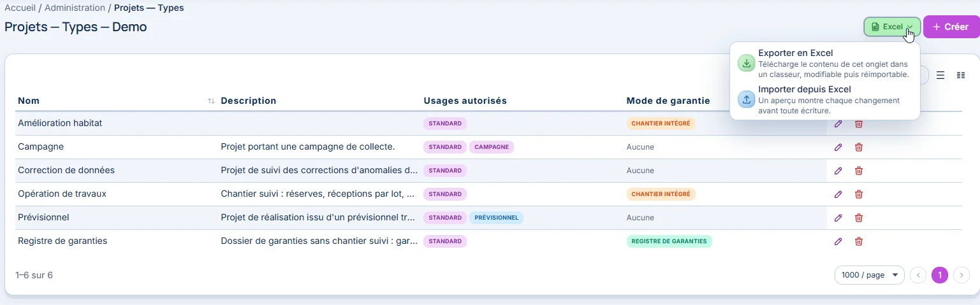Sort by Nom column arrows
The image size is (980, 305).
211,101
